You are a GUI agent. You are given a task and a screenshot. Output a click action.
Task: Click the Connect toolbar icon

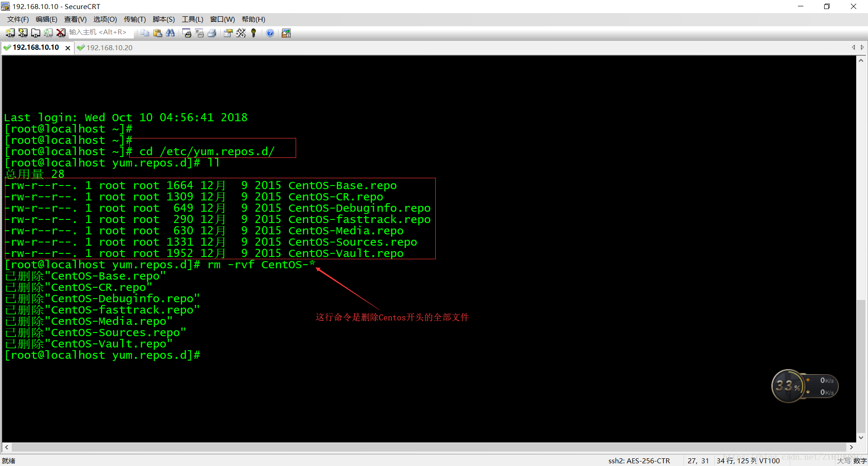coord(10,33)
